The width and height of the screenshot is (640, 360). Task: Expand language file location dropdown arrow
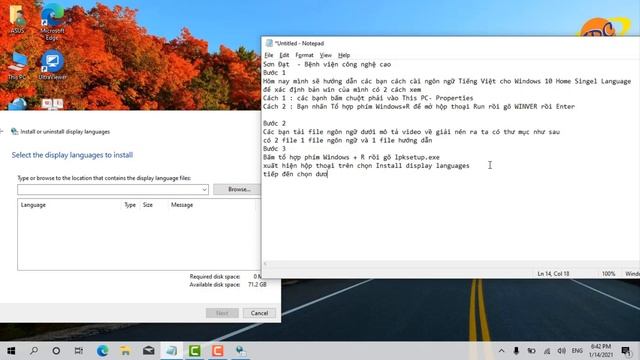pyautogui.click(x=204, y=189)
